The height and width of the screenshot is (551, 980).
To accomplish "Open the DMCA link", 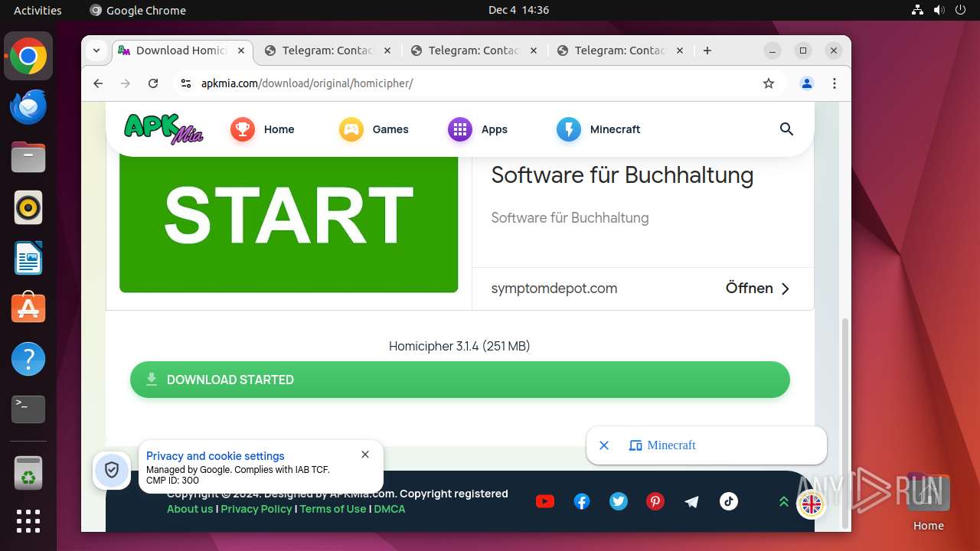I will [x=390, y=509].
